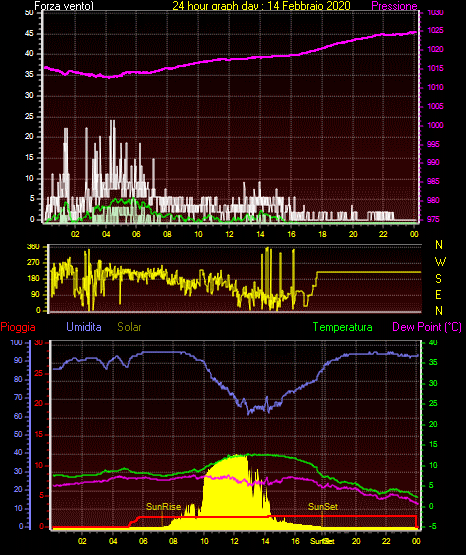Click the SunSet marker in lower graph
The height and width of the screenshot is (555, 466).
pyautogui.click(x=323, y=507)
